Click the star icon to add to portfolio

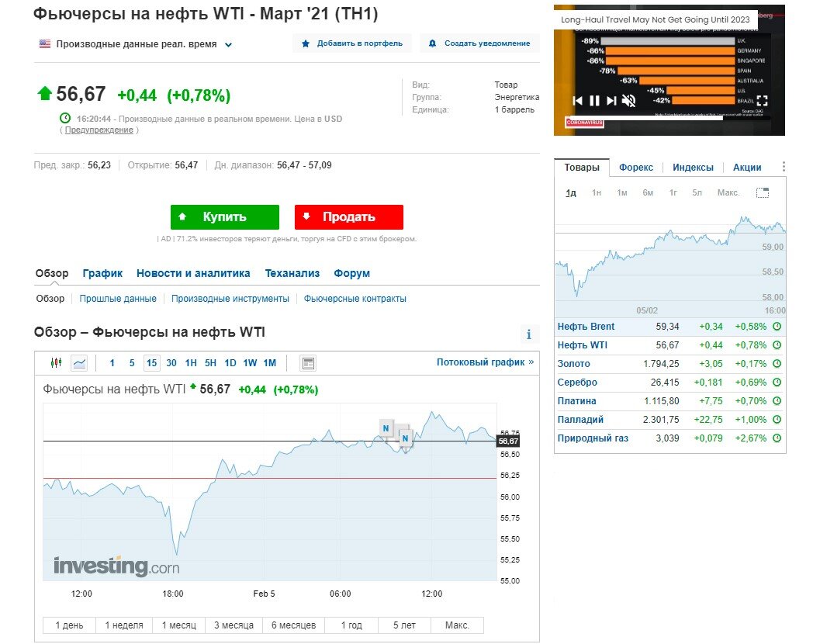pos(306,43)
